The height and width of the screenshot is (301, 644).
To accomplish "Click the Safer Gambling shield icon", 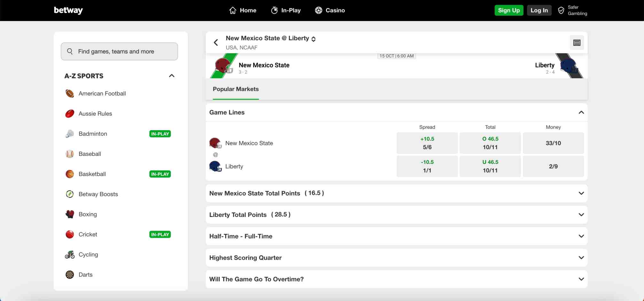I will pyautogui.click(x=561, y=11).
